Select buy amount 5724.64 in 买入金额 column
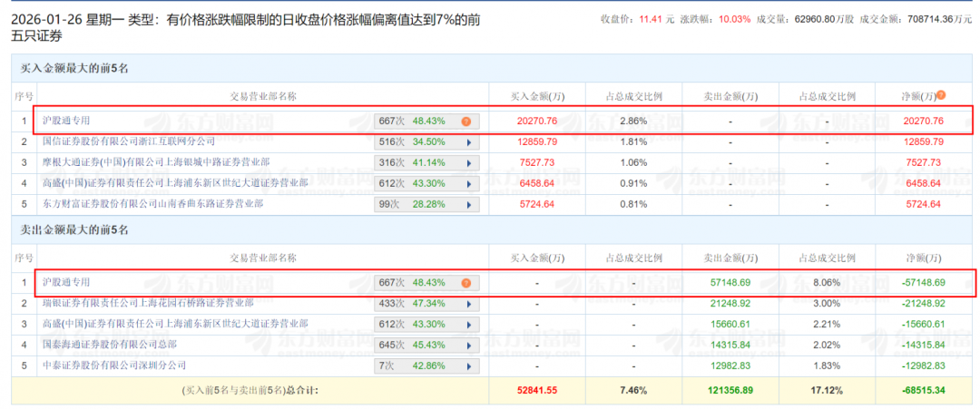This screenshot has width=980, height=409. 536,203
